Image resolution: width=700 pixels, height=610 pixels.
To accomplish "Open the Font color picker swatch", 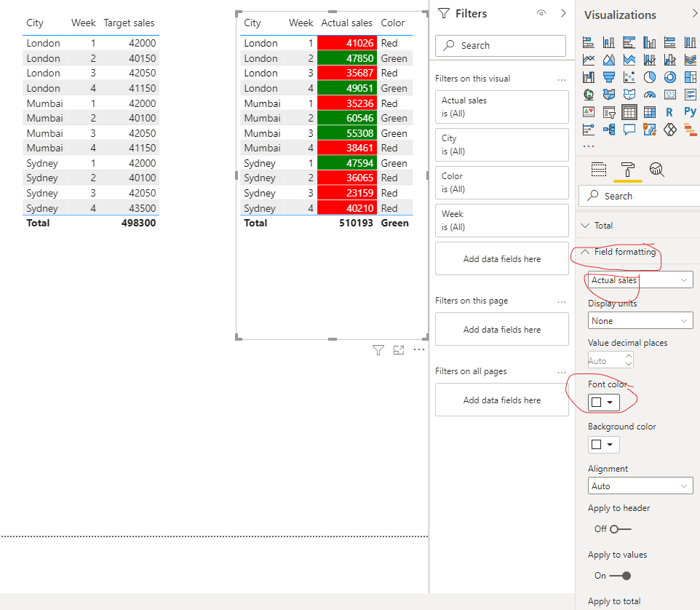I will [x=603, y=403].
